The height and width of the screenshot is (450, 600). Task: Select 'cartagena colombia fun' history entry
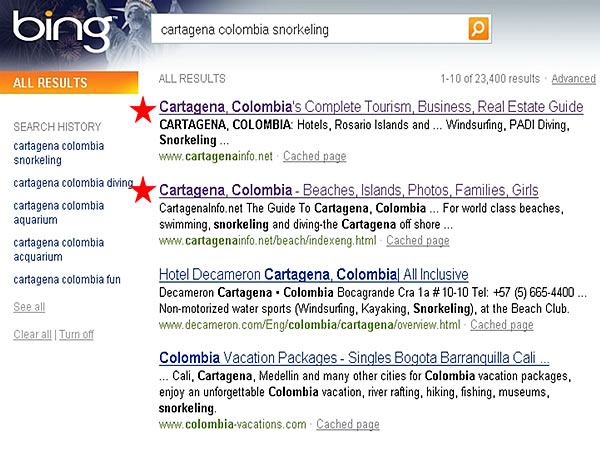65,279
